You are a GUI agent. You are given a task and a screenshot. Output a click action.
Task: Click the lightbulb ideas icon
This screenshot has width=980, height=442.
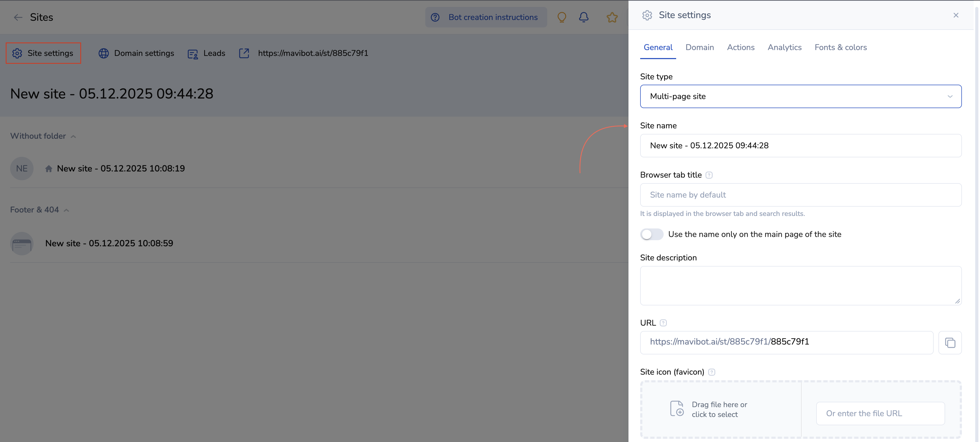(x=562, y=18)
